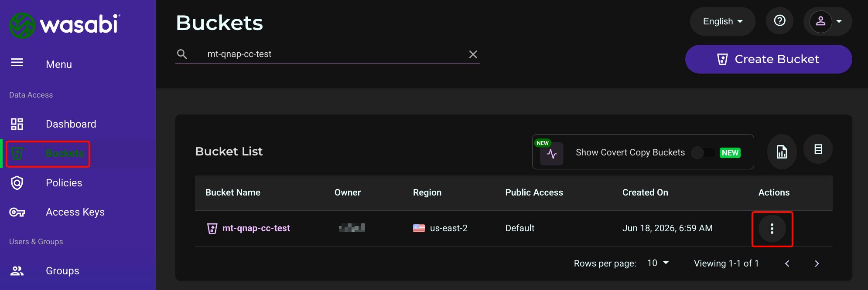Click the Menu label in sidebar

click(x=59, y=64)
